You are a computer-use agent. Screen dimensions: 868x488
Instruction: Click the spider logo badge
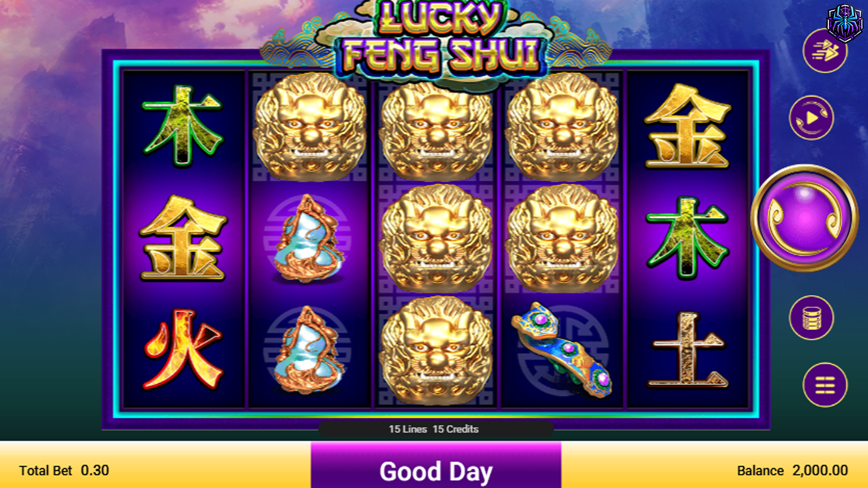[844, 23]
